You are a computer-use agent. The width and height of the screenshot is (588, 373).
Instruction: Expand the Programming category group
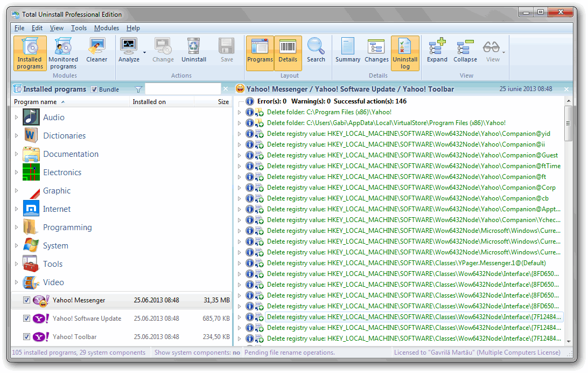pos(16,227)
